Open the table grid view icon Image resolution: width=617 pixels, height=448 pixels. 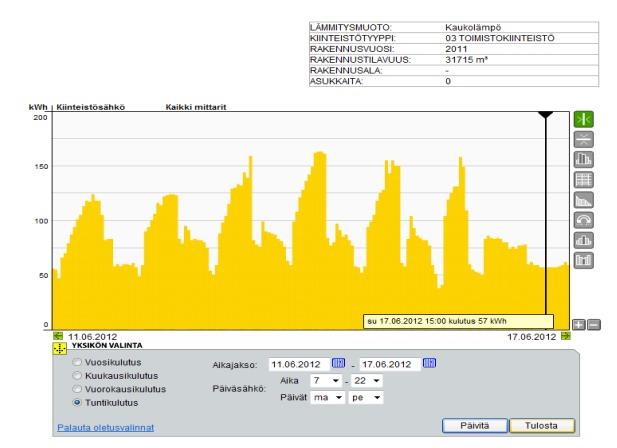tap(584, 180)
